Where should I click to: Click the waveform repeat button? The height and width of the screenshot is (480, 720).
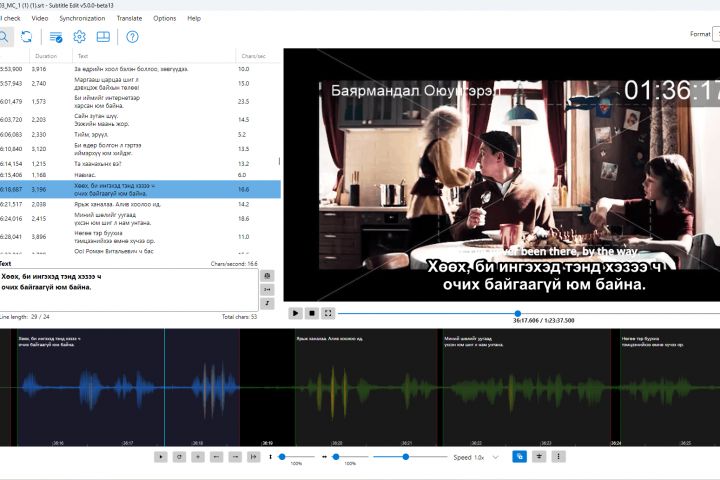point(179,457)
